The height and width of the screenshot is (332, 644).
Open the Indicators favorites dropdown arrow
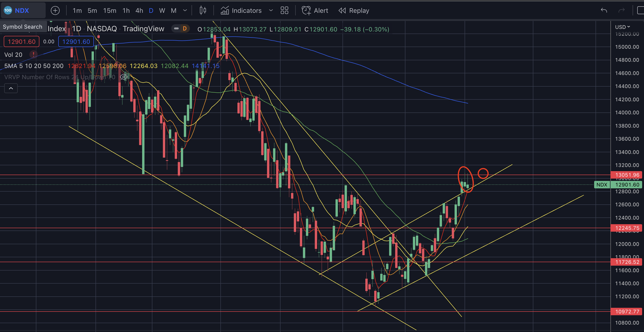[271, 10]
